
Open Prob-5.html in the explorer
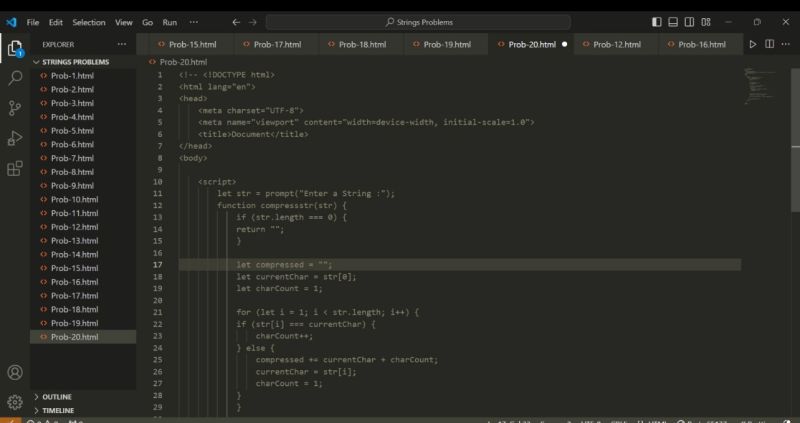point(83,131)
